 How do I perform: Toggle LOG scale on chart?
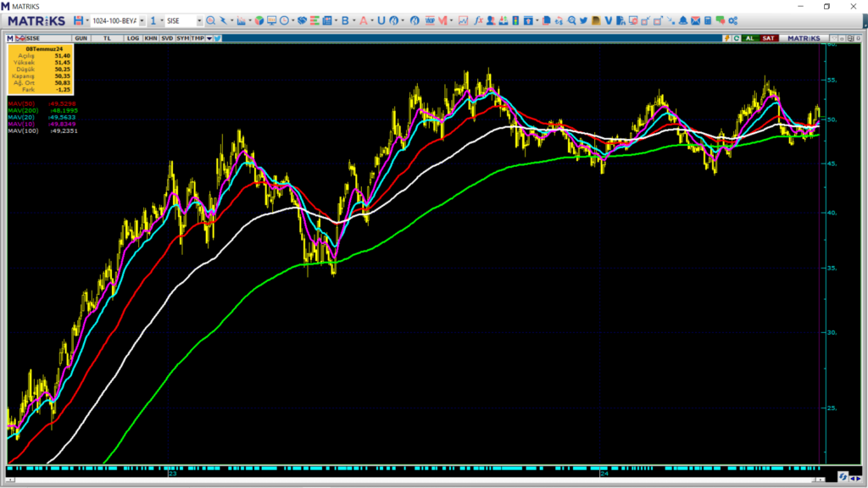pos(133,38)
